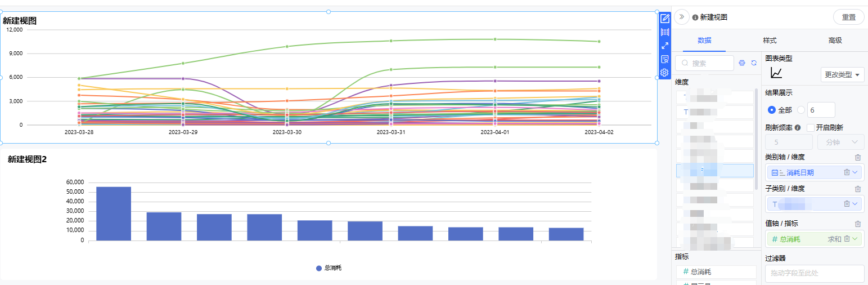Click calendar icon on 消耗日期 field chip

point(775,173)
